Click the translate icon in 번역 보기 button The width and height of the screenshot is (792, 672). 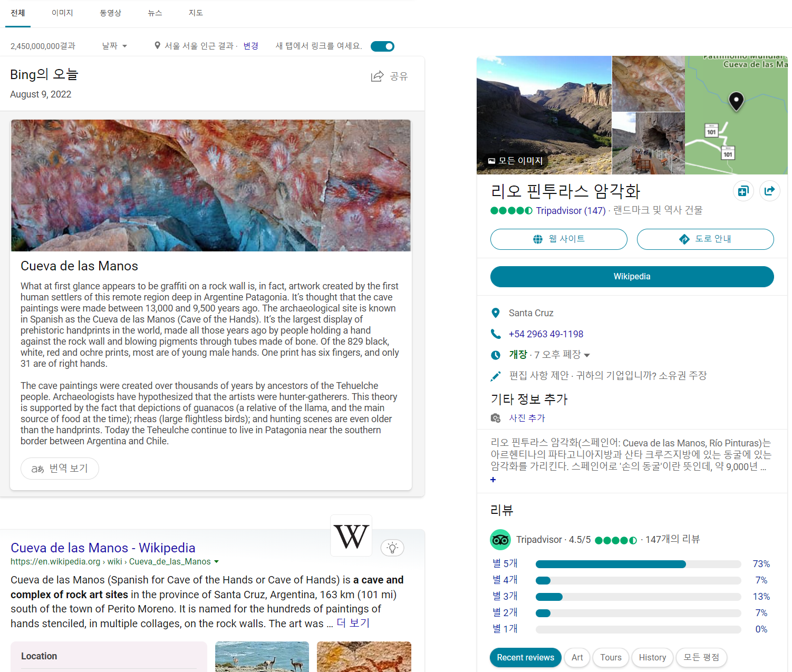[x=37, y=469]
